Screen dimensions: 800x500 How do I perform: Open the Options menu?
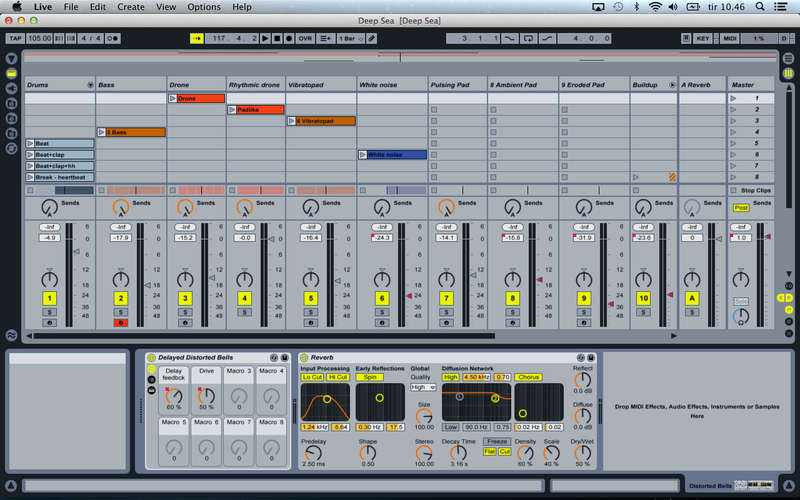click(x=204, y=7)
